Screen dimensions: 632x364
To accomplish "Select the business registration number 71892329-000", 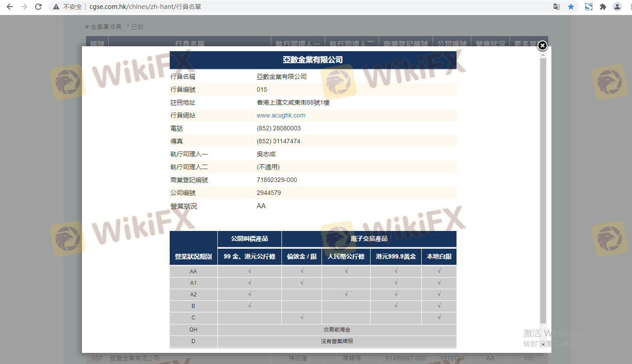I will coord(277,180).
